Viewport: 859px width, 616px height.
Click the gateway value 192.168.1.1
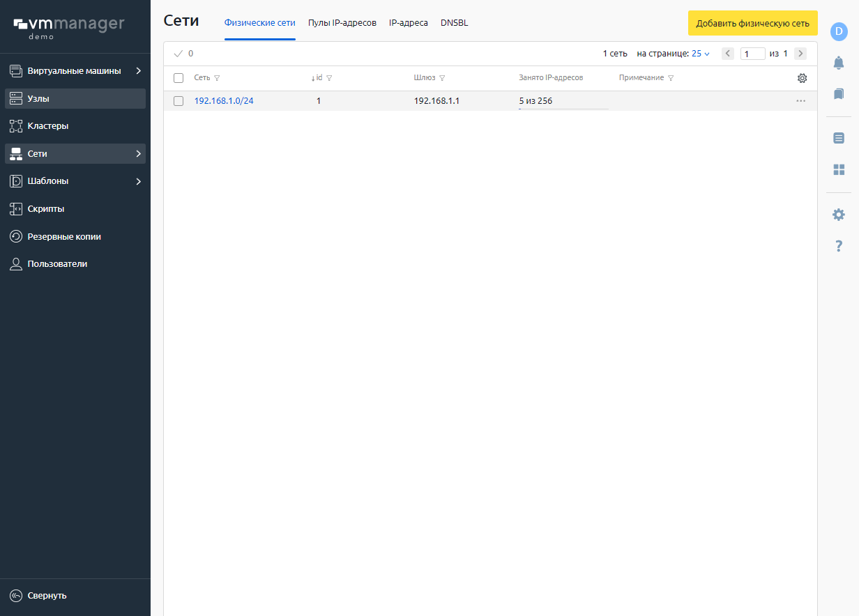tap(436, 101)
